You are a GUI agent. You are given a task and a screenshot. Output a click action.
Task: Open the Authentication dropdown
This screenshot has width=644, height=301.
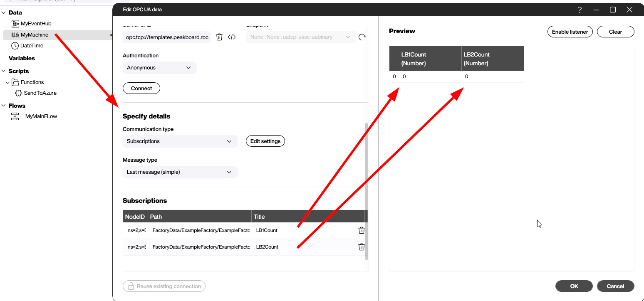tap(159, 68)
